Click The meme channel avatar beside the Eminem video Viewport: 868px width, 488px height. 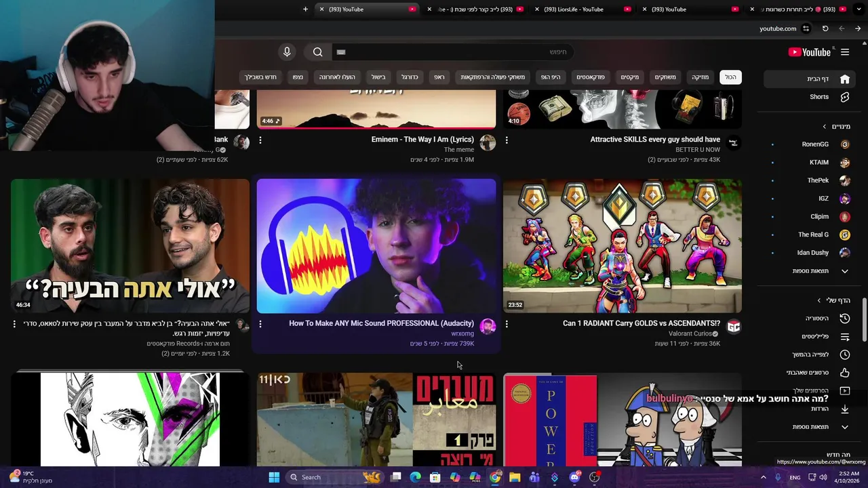[x=488, y=142]
